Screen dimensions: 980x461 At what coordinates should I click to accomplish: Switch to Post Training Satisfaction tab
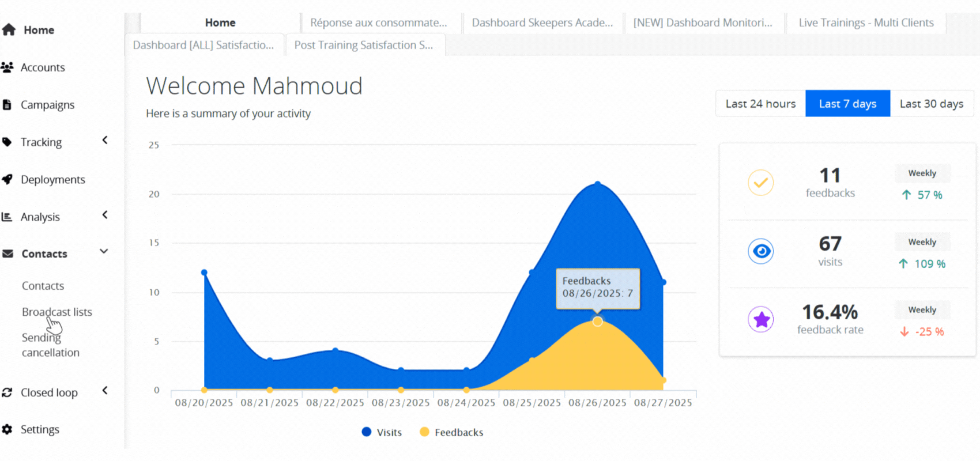tap(364, 45)
